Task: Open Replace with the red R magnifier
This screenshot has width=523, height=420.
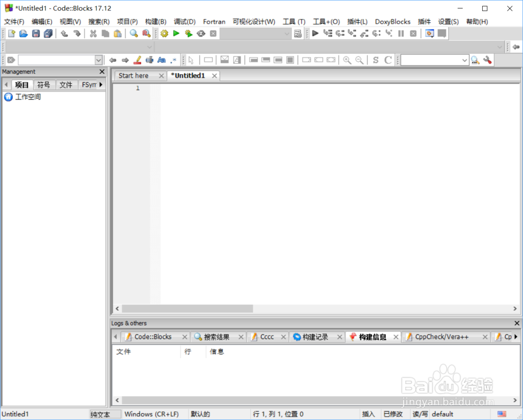Action: pos(146,33)
